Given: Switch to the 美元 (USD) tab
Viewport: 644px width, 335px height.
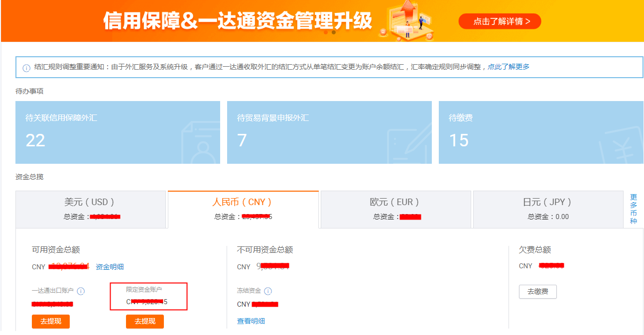Looking at the screenshot, I should tap(90, 209).
